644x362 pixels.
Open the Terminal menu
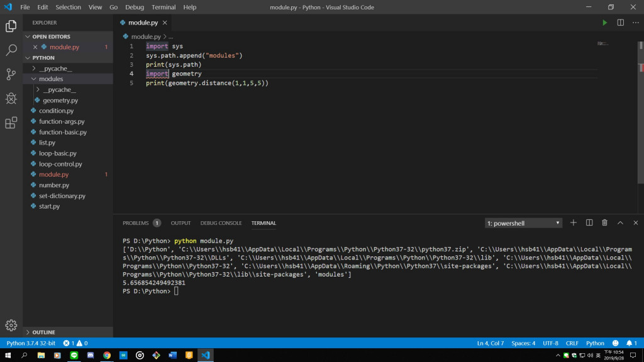point(164,7)
